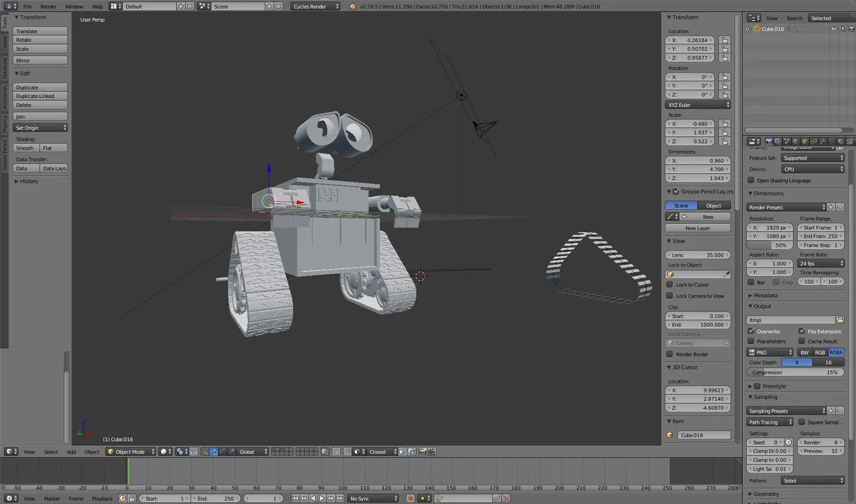The height and width of the screenshot is (504, 856).
Task: Click the Duplicate button
Action: (41, 88)
